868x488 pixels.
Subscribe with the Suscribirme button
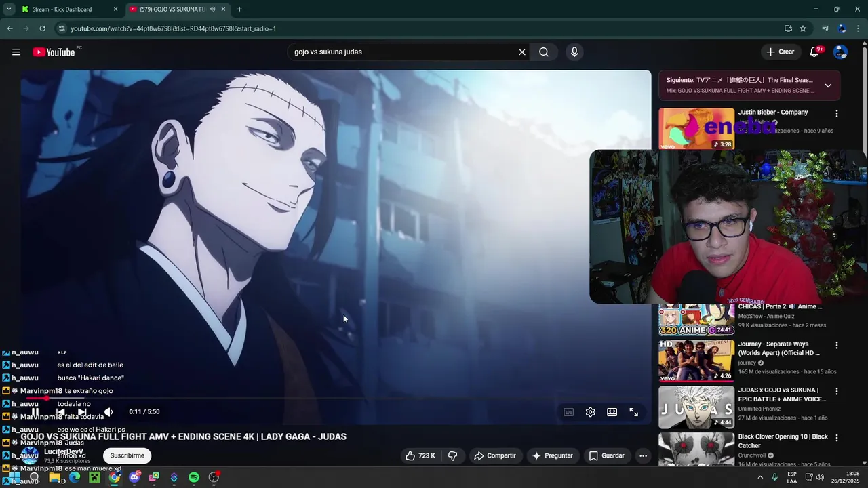(x=127, y=455)
